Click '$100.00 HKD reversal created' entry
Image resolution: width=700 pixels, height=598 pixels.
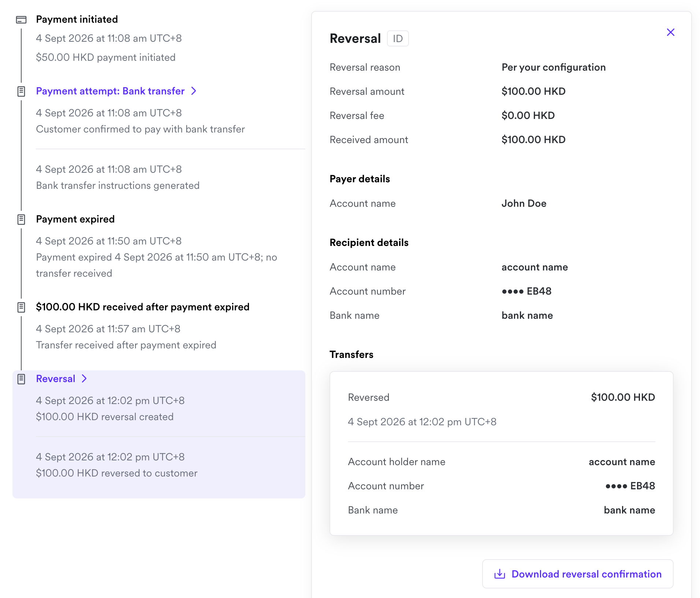point(105,417)
